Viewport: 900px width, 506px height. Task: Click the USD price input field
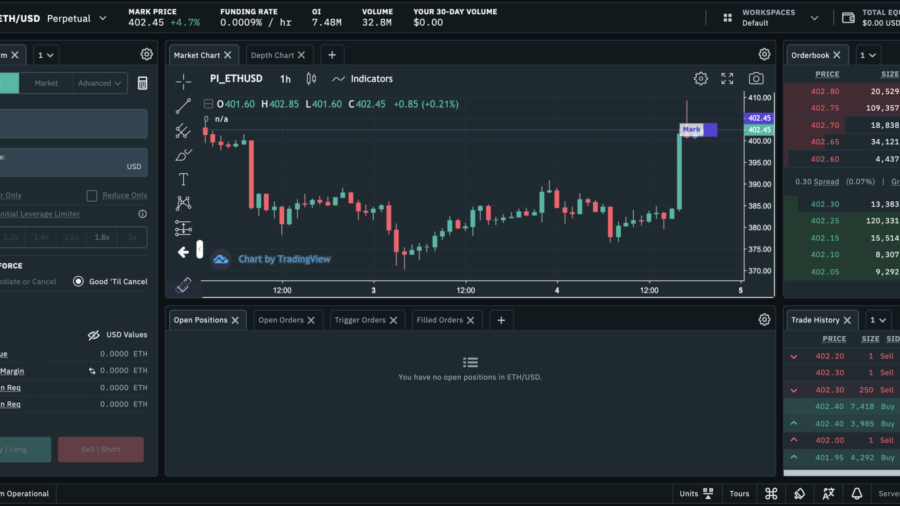coord(73,162)
